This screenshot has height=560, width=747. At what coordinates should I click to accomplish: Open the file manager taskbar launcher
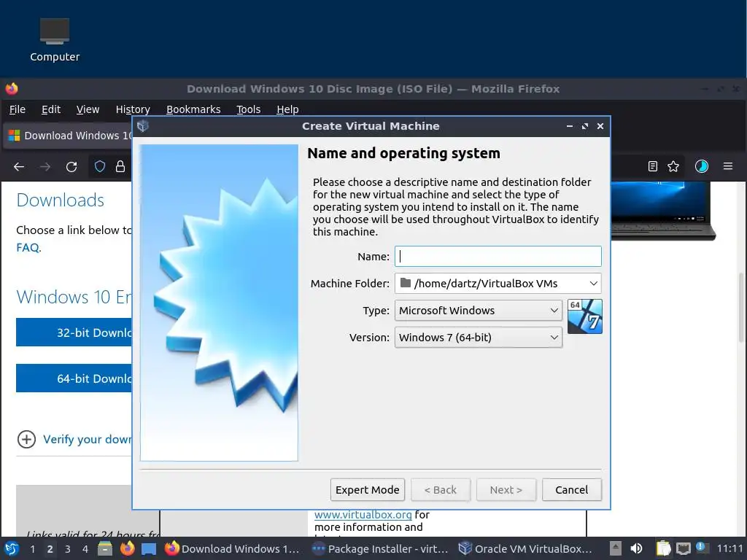(105, 549)
